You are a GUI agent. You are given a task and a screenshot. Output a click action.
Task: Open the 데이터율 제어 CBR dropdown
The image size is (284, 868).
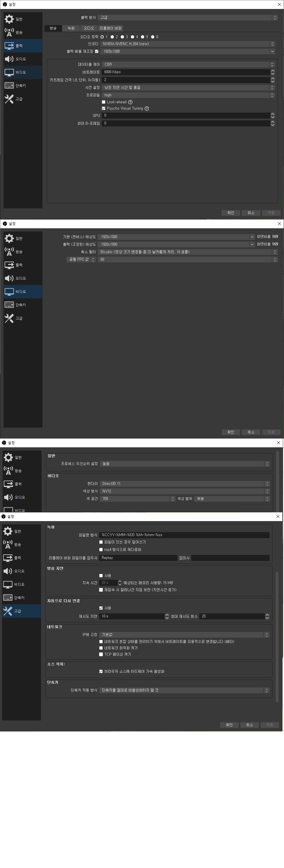188,64
